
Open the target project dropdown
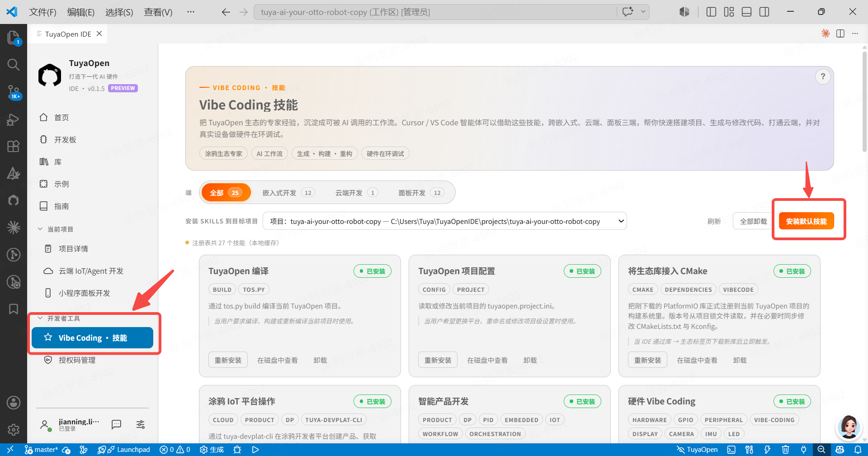445,221
